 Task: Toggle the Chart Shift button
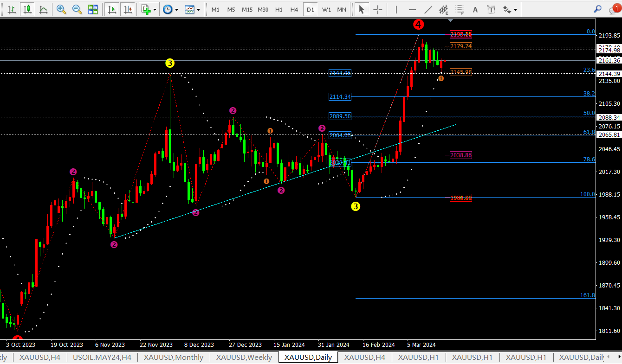(128, 9)
